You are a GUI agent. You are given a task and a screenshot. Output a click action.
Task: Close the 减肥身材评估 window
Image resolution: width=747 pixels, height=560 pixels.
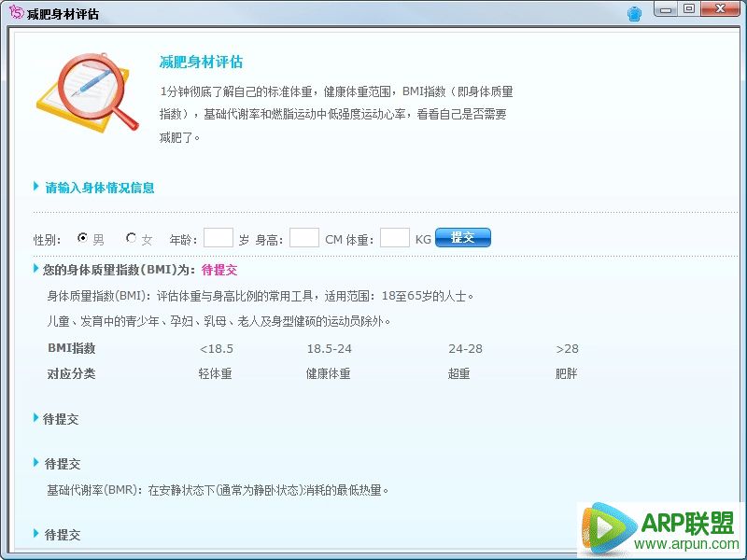720,9
